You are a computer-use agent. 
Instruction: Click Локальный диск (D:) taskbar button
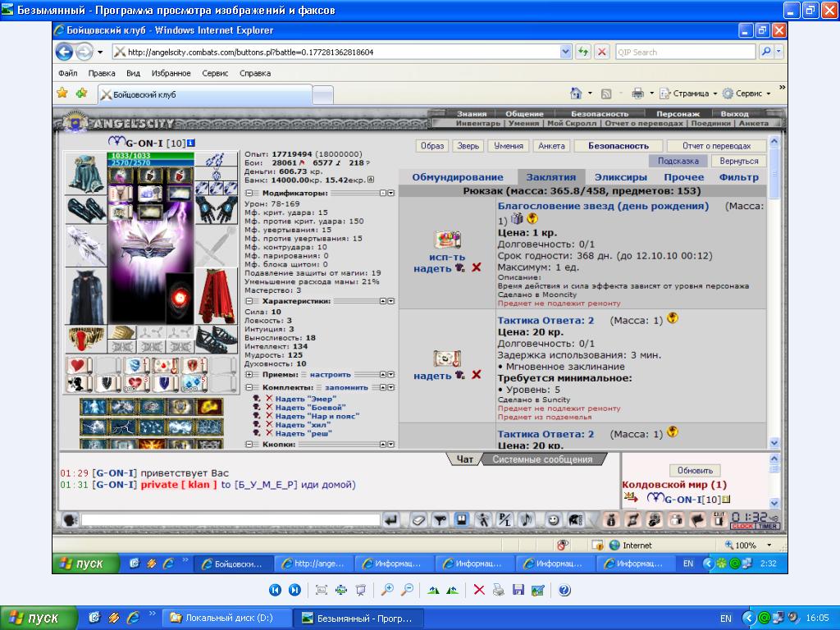(227, 618)
